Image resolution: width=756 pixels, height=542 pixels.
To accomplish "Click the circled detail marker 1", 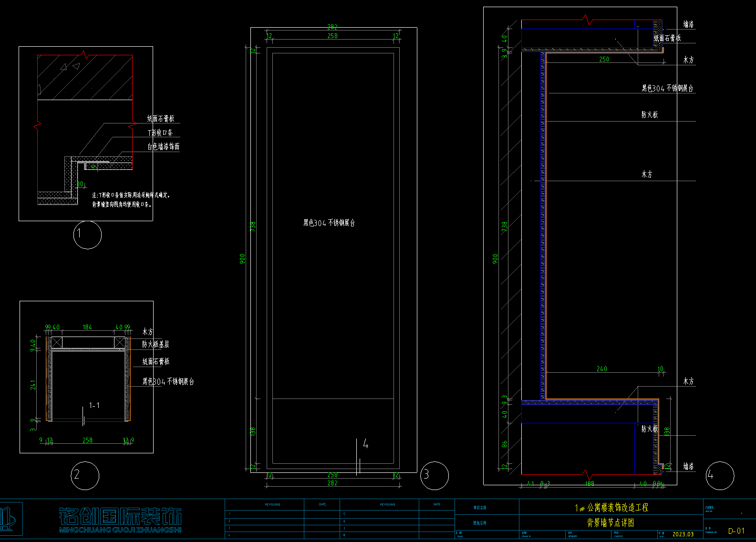I will point(87,235).
